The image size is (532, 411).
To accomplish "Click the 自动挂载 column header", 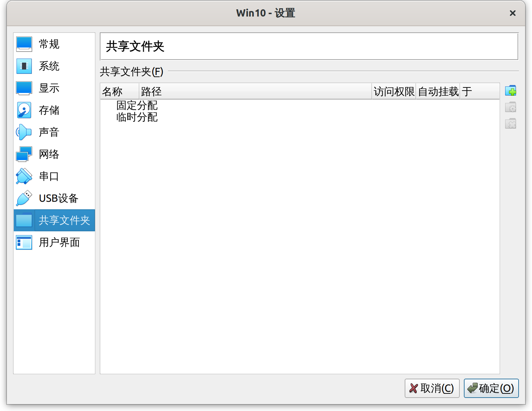I will coord(438,91).
